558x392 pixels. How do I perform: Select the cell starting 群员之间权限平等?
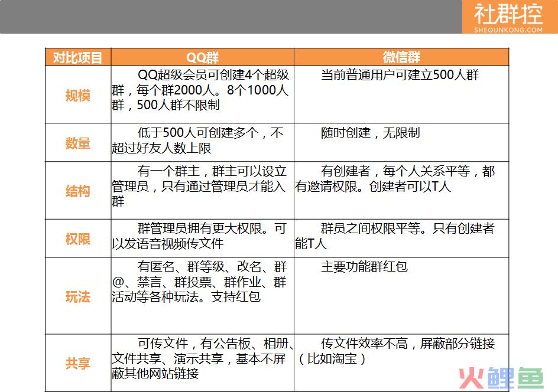[x=401, y=239]
